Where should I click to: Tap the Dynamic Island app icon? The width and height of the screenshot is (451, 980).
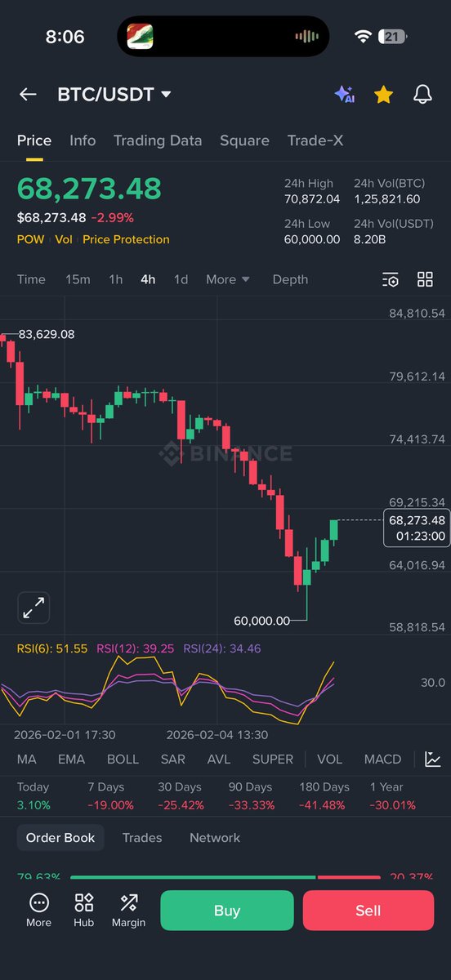click(x=140, y=36)
